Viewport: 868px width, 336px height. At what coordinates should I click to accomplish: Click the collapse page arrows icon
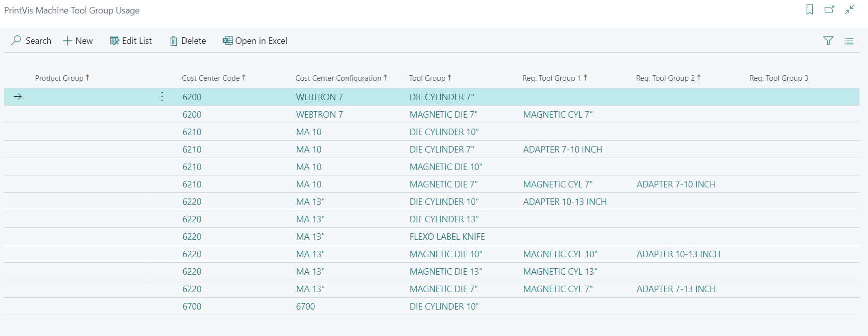tap(850, 9)
